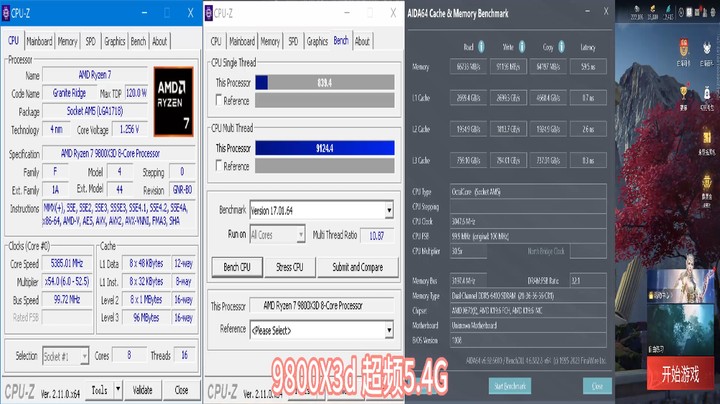Click the single thread This Processor score bar 839.4
Viewport: 720px width, 404px height.
click(x=325, y=82)
